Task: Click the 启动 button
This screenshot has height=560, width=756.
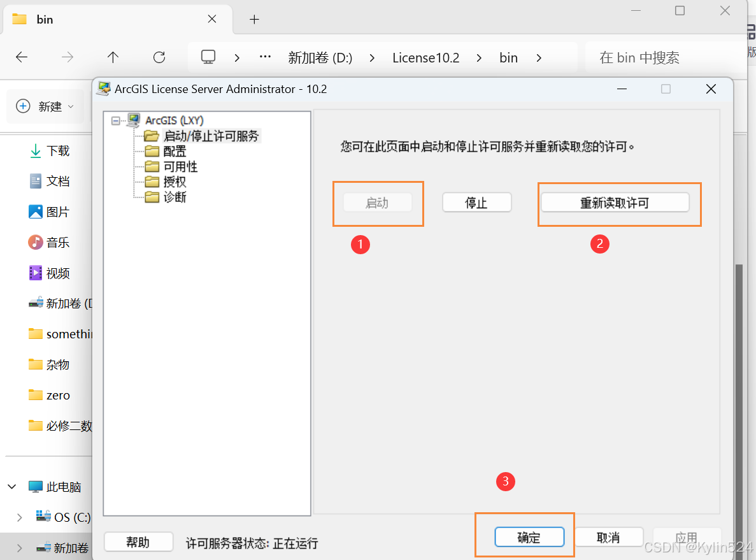Action: [378, 203]
